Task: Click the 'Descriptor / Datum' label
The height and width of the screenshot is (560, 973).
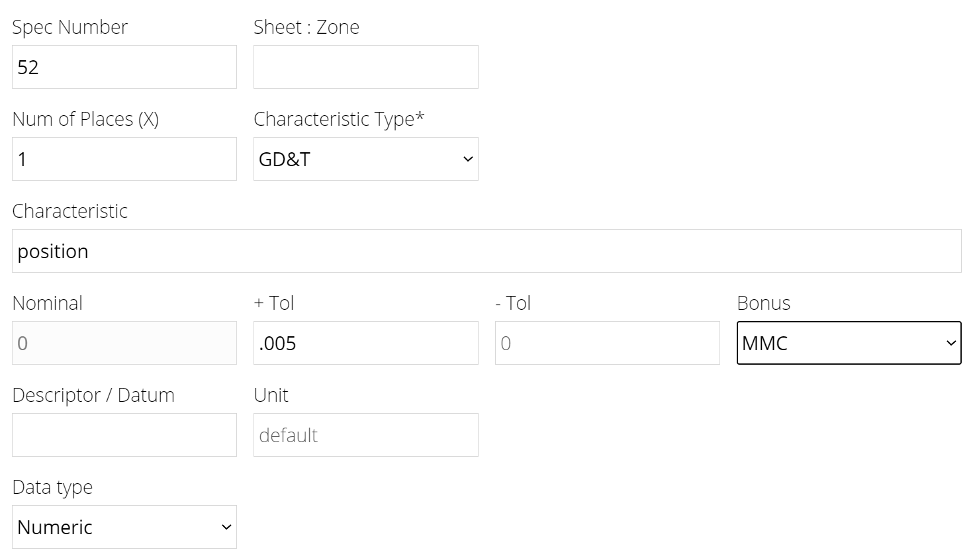Action: pyautogui.click(x=93, y=395)
